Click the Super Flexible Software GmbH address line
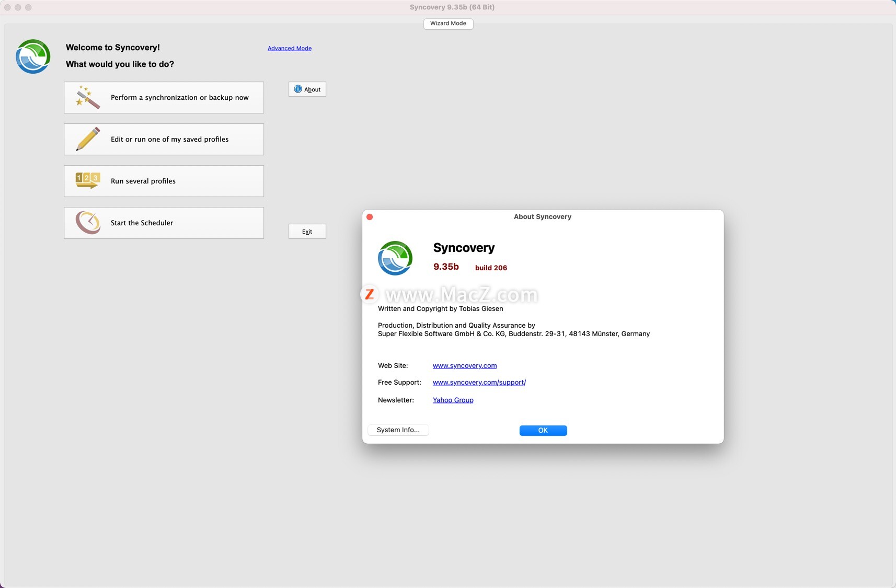The height and width of the screenshot is (588, 896). coord(514,334)
